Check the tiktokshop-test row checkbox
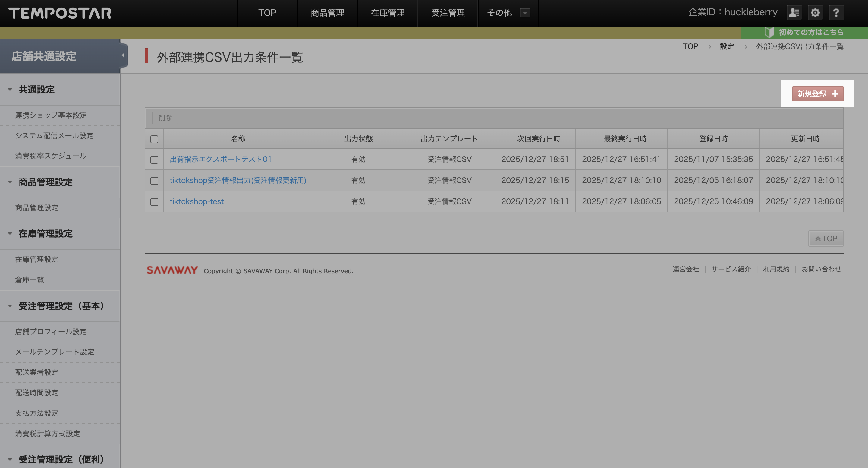 (154, 202)
